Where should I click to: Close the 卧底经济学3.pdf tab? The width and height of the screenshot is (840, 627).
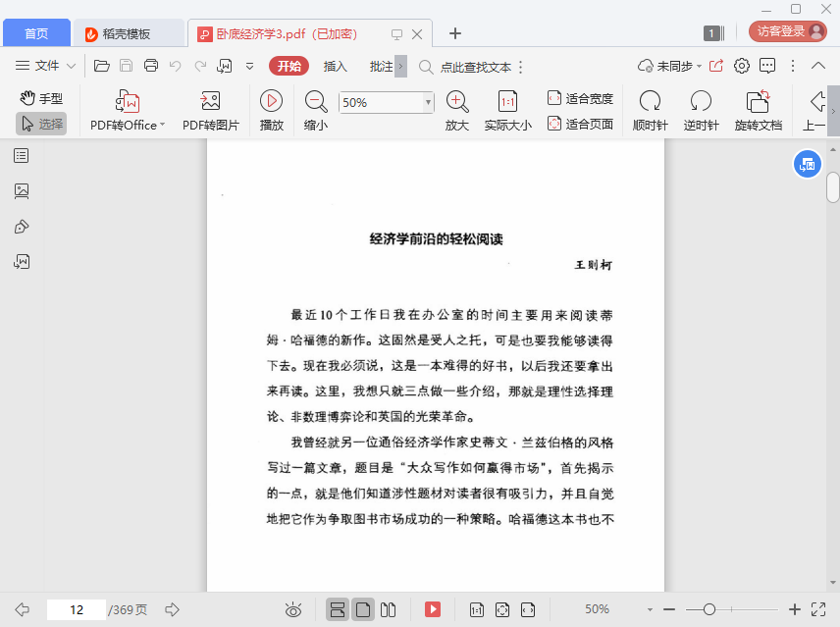pyautogui.click(x=417, y=34)
